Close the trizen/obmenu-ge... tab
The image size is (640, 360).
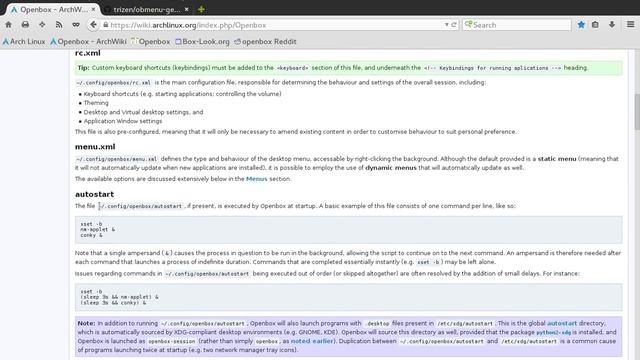pyautogui.click(x=187, y=9)
